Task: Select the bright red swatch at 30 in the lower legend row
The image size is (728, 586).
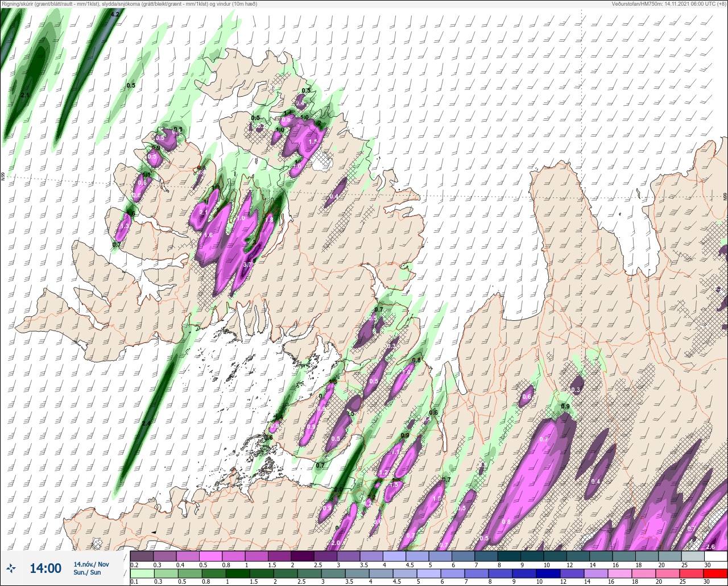Action: click(x=715, y=574)
